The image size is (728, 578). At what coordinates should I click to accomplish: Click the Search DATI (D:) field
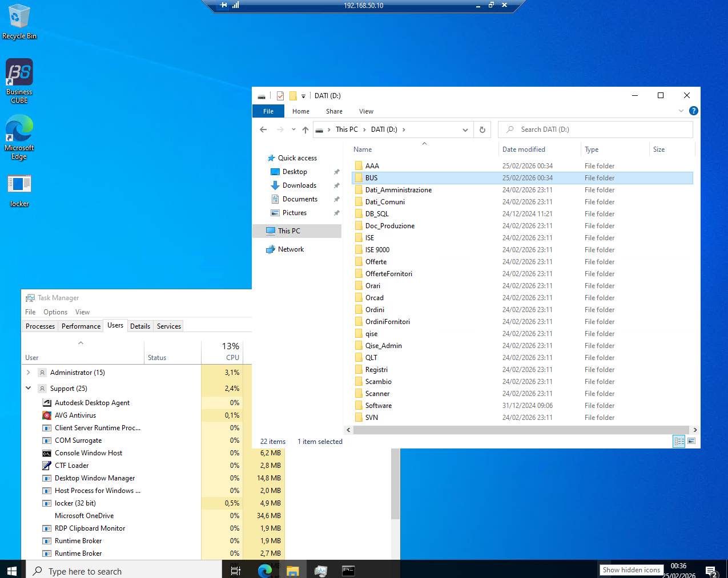tap(596, 130)
